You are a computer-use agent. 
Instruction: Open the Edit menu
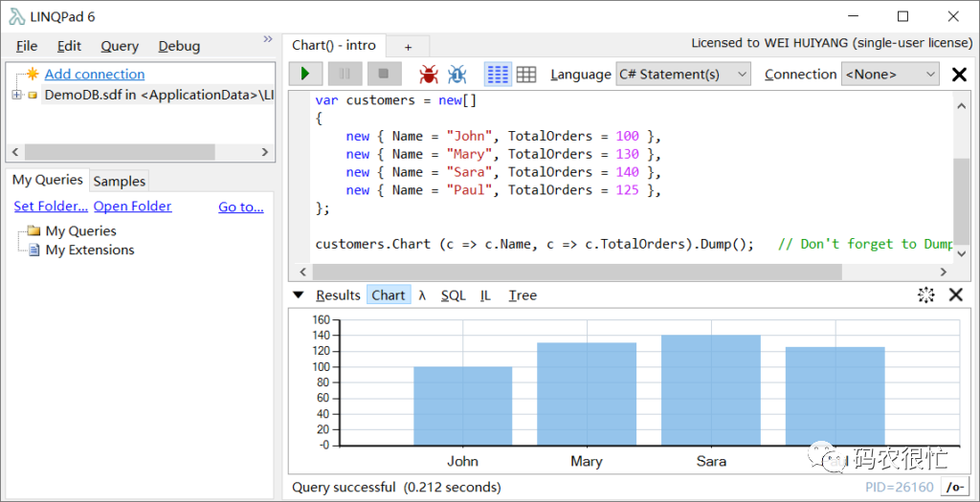69,46
